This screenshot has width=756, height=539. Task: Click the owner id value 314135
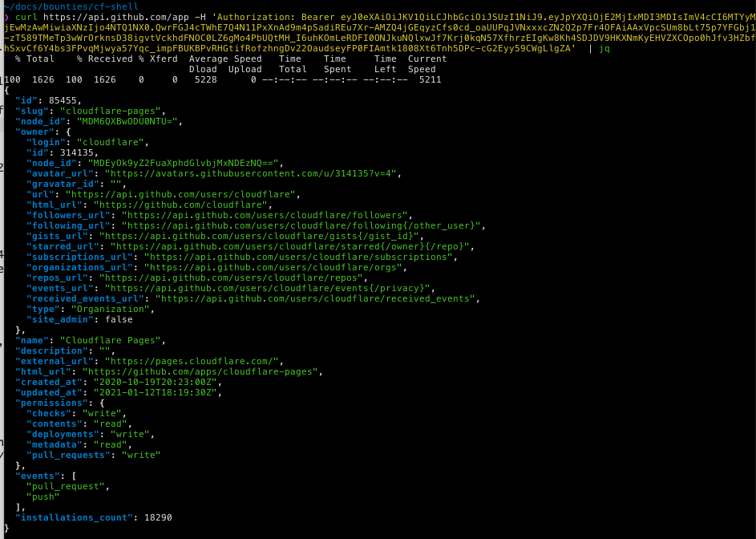tap(77, 153)
